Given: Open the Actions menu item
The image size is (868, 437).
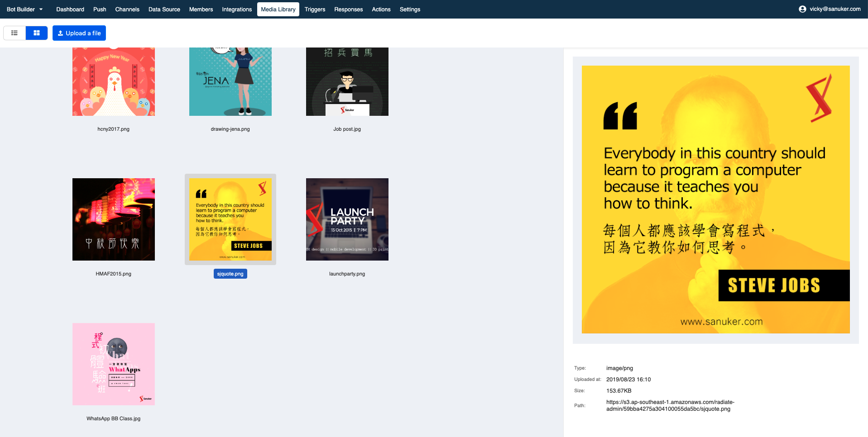Looking at the screenshot, I should pos(381,9).
